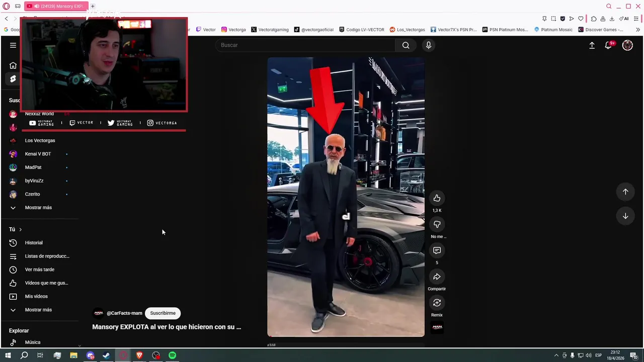644x362 pixels.
Task: Click the search magnifier button
Action: pyautogui.click(x=406, y=45)
